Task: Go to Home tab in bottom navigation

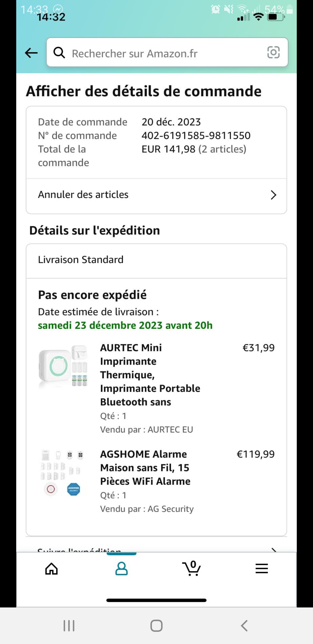Action: click(52, 569)
